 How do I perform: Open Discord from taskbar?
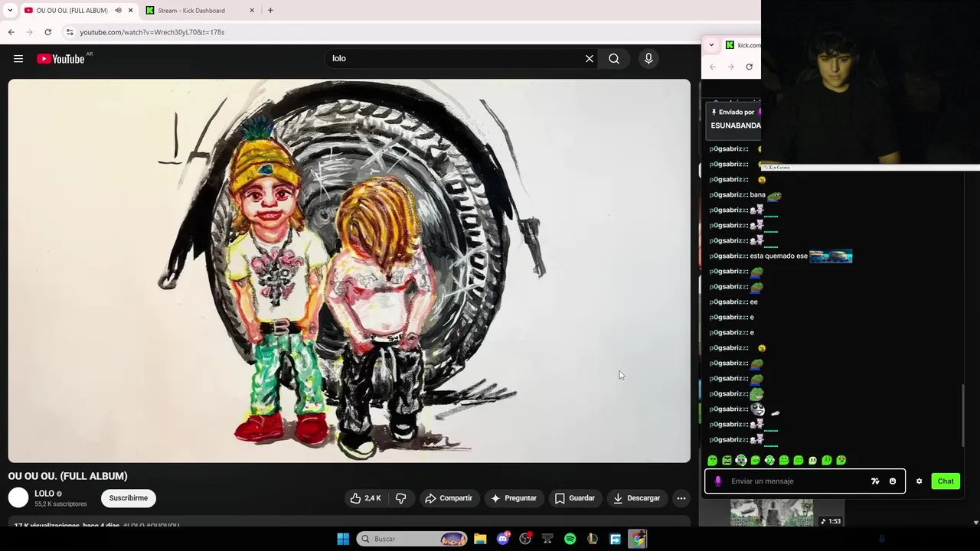point(503,539)
